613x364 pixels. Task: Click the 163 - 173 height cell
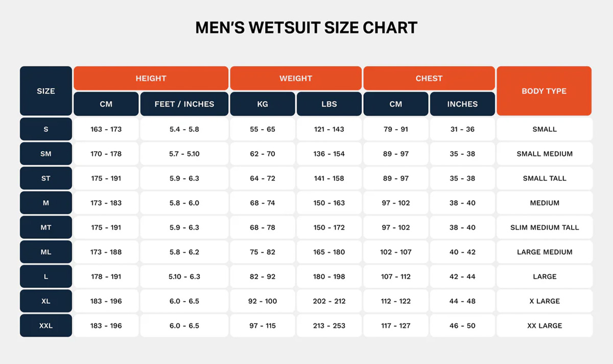pos(106,129)
